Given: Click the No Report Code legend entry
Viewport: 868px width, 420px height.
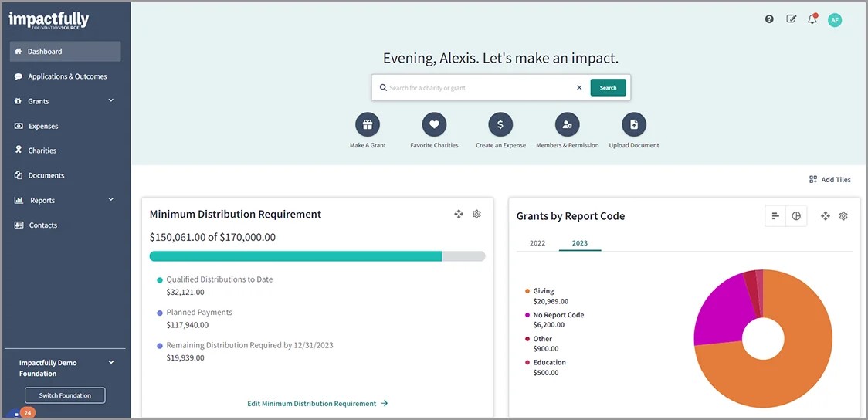Looking at the screenshot, I should (x=554, y=320).
